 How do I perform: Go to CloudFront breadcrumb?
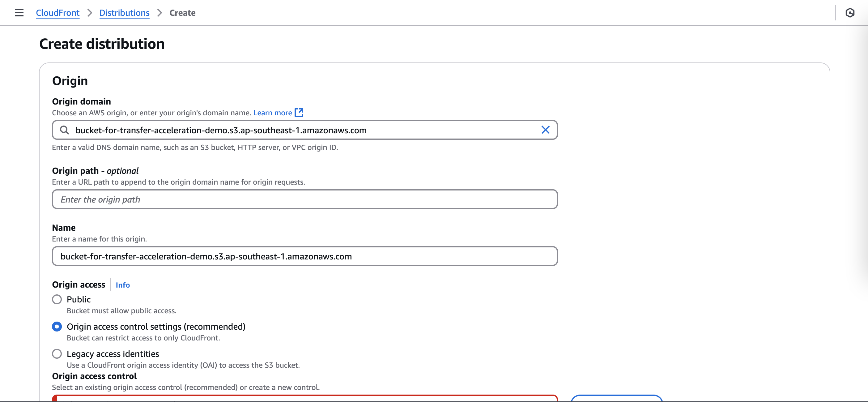(x=57, y=13)
